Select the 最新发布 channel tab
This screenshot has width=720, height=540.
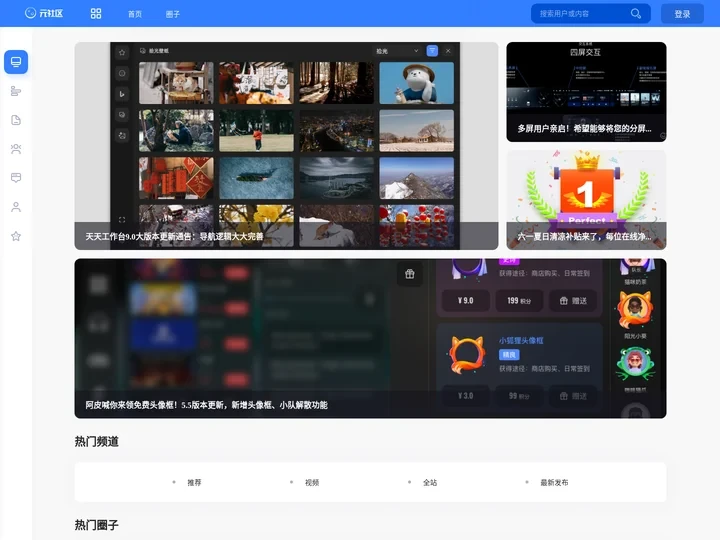tap(554, 482)
